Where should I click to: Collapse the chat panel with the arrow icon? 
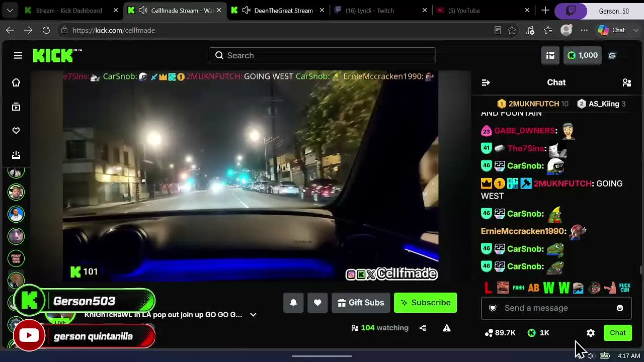point(486,82)
